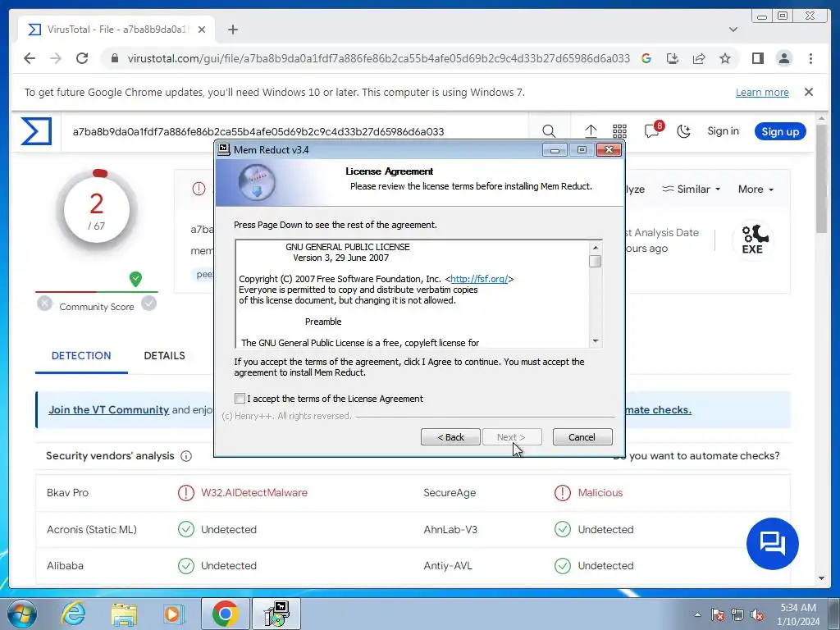Toggle the VirusTotal dark mode moon icon
The height and width of the screenshot is (630, 840).
click(x=683, y=131)
